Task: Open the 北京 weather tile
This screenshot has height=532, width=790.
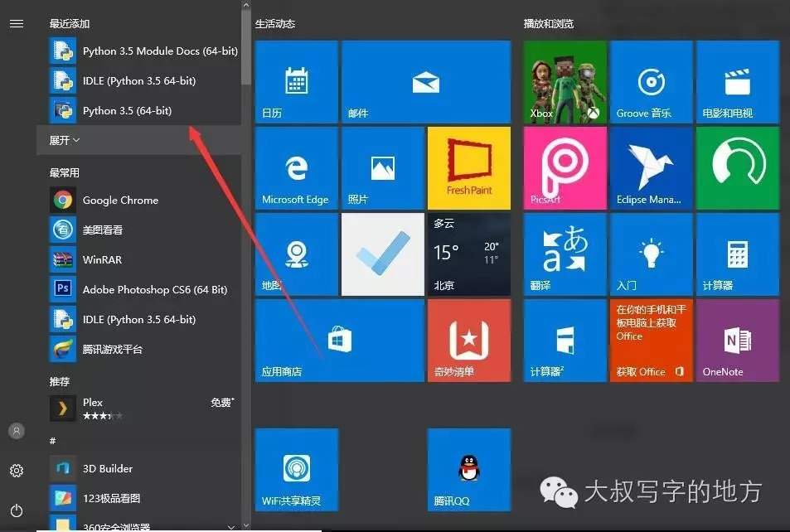Action: tap(469, 254)
